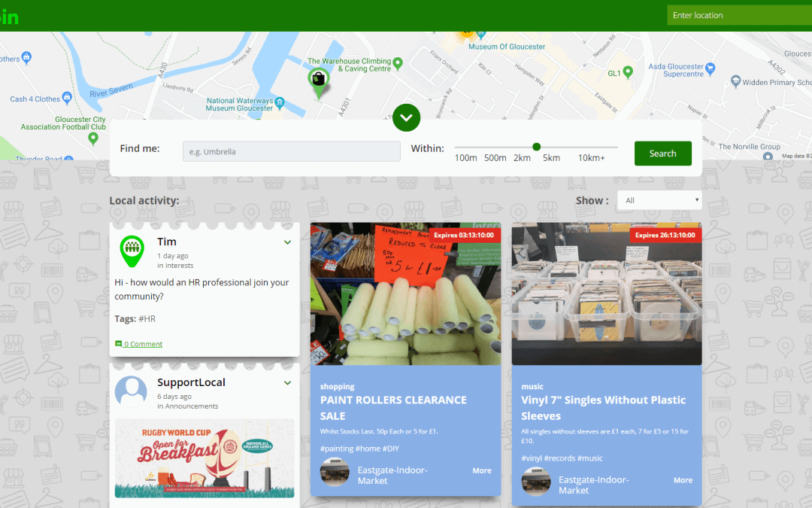The image size is (812, 508).
Task: Expand SupportLocal post options chevron
Action: tap(287, 382)
